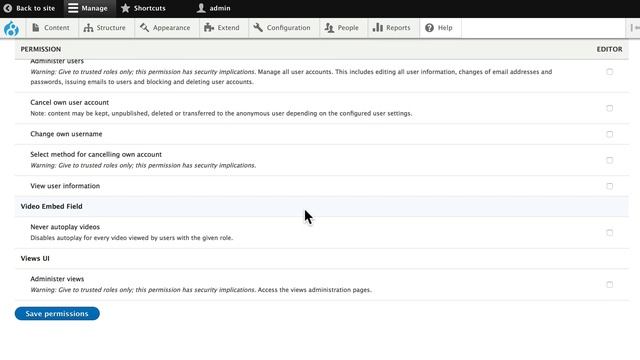The width and height of the screenshot is (640, 360).
Task: Open the Configuration menu label
Action: pyautogui.click(x=288, y=28)
